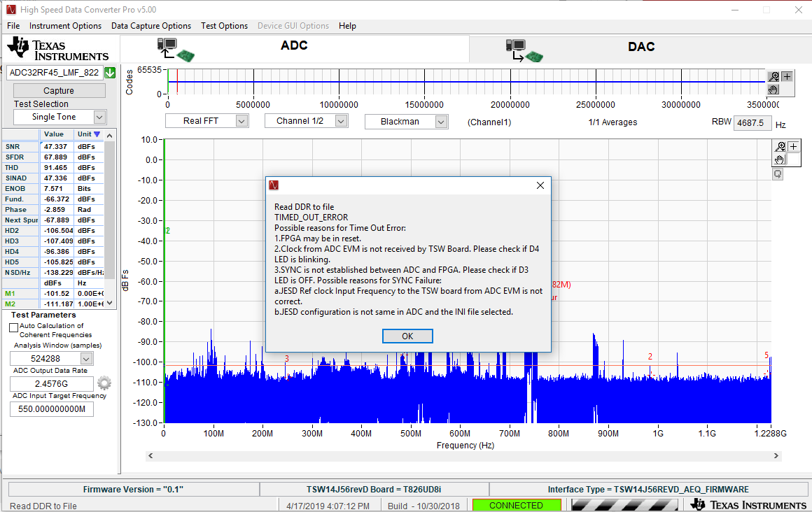The image size is (812, 512).
Task: Click the Read DDR to File status text
Action: [x=43, y=506]
